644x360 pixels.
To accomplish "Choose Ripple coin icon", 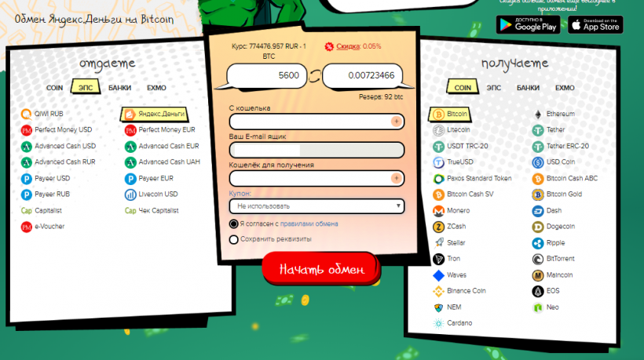I will tap(538, 243).
